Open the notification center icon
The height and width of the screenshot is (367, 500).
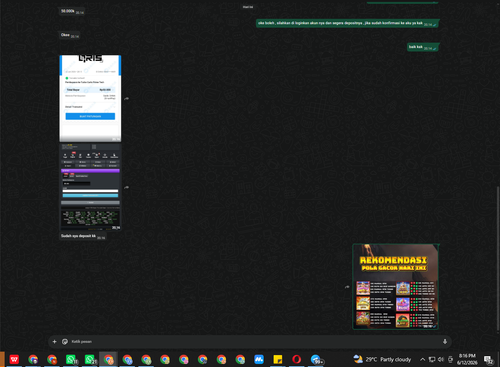coord(489,359)
